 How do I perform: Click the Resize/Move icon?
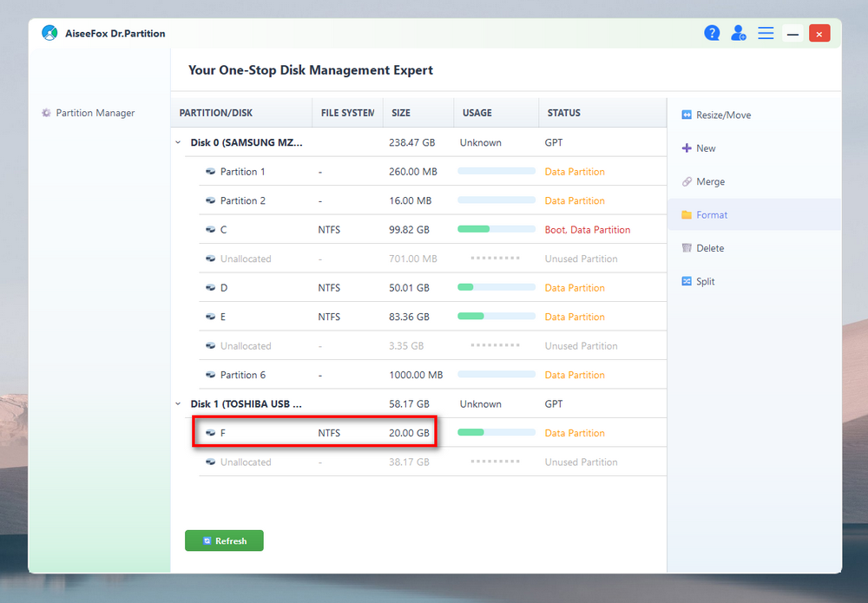pyautogui.click(x=687, y=115)
